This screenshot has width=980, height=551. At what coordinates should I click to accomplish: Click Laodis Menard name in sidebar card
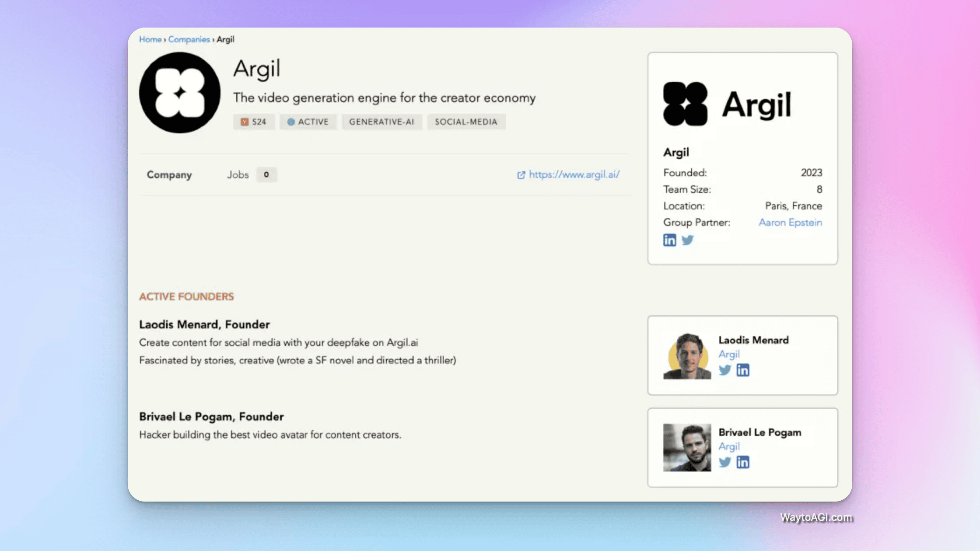pyautogui.click(x=754, y=340)
